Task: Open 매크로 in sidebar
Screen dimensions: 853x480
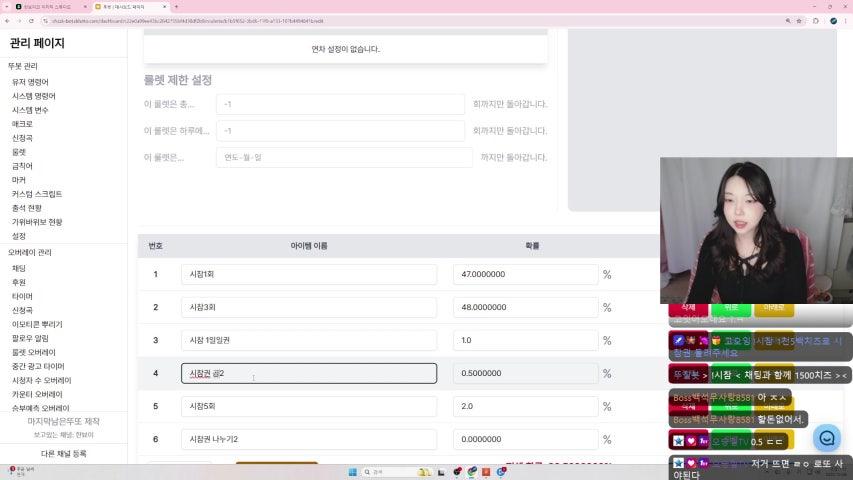Action: coord(22,124)
